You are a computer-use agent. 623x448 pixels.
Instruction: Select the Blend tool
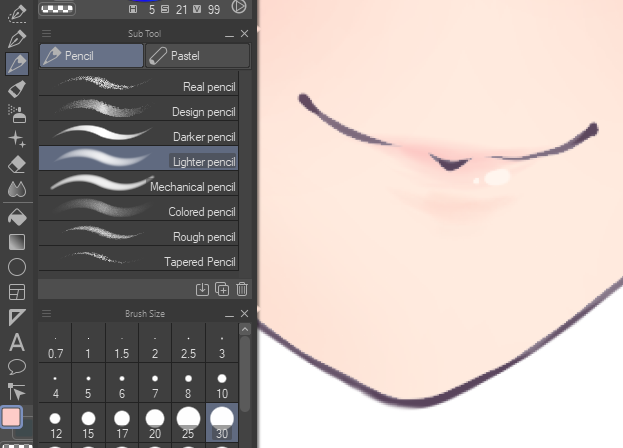17,189
